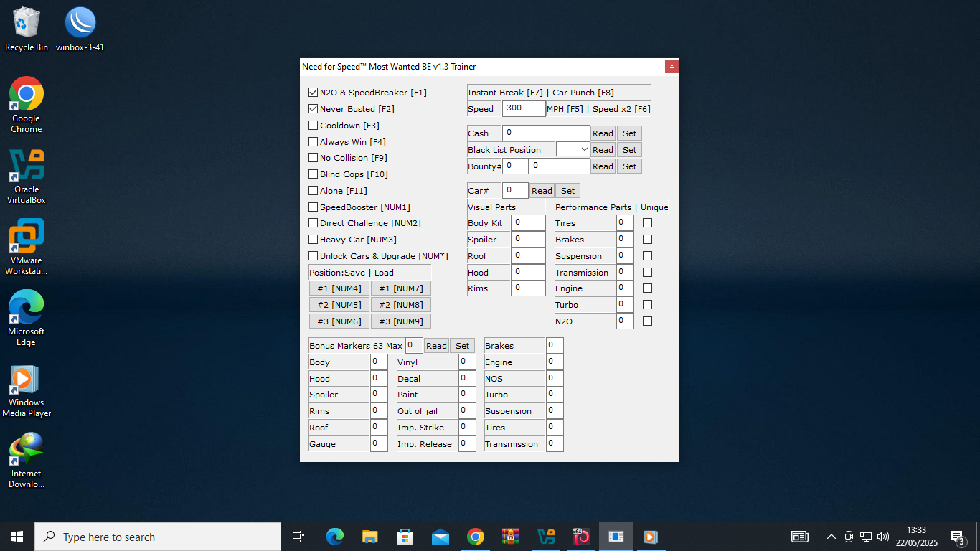The height and width of the screenshot is (551, 980).
Task: Open Google Chrome from the taskbar
Action: 475,537
